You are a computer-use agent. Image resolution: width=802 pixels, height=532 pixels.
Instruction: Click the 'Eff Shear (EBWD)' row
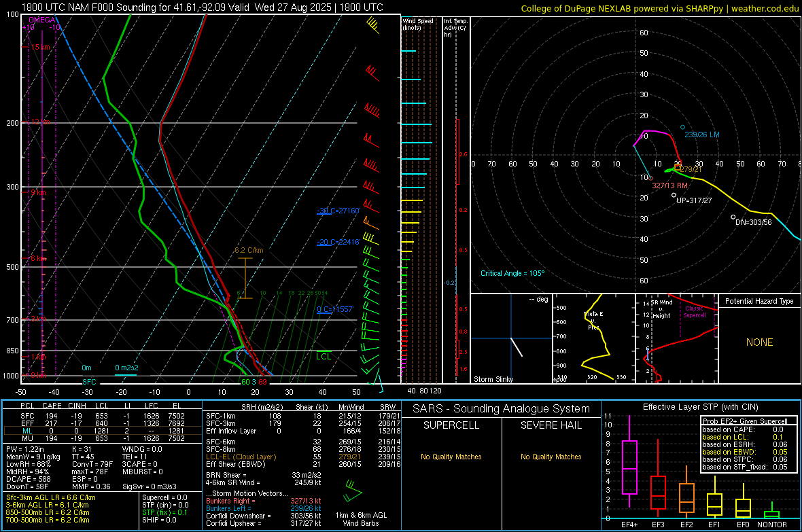[303, 465]
